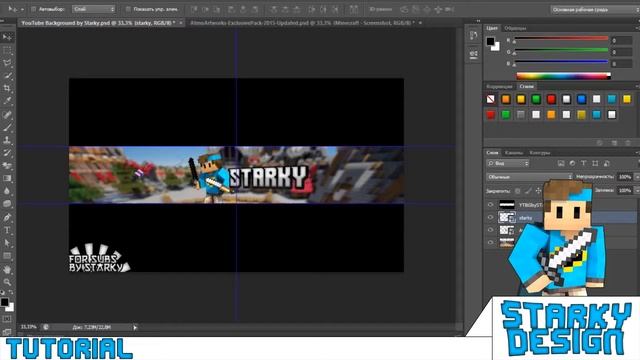Select the Horizontal Type tool
This screenshot has height=360, width=640.
pos(7,230)
